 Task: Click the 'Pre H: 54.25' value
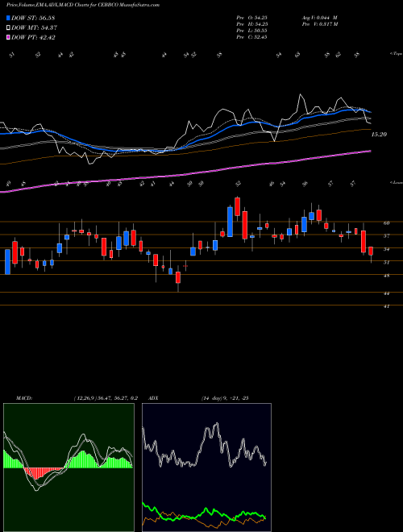click(251, 24)
